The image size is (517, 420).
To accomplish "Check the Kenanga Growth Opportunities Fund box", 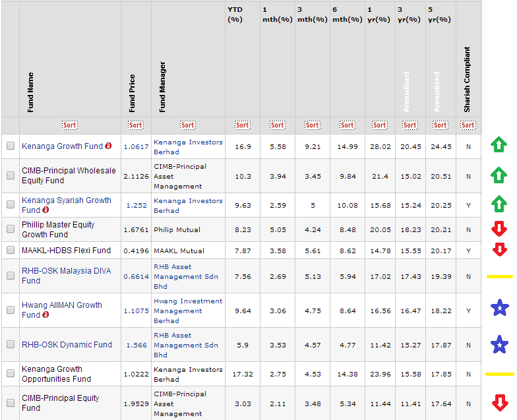I will pyautogui.click(x=11, y=373).
